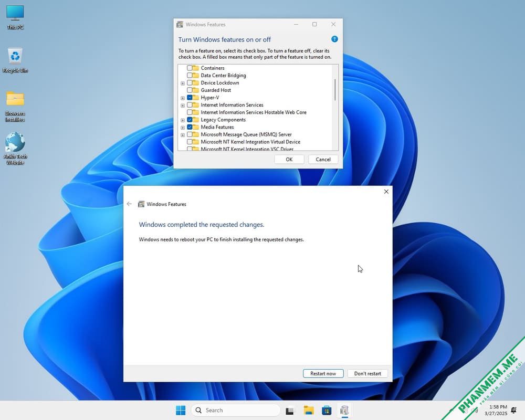Open the Recycle Bin desktop icon

(x=15, y=60)
